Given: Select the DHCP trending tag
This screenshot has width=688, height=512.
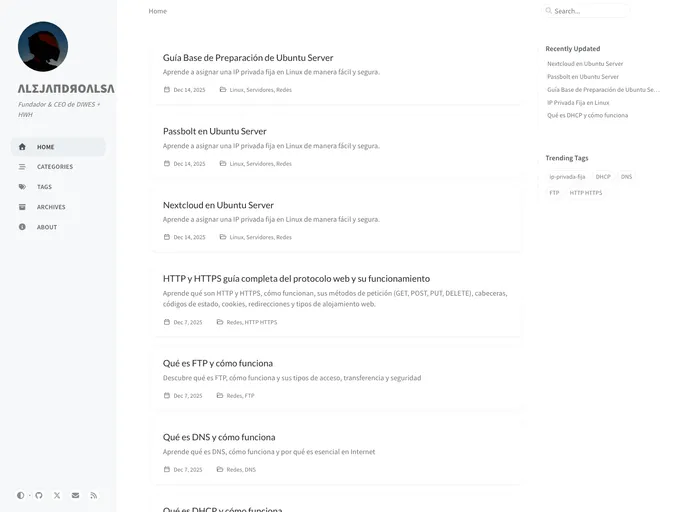Looking at the screenshot, I should tap(603, 177).
